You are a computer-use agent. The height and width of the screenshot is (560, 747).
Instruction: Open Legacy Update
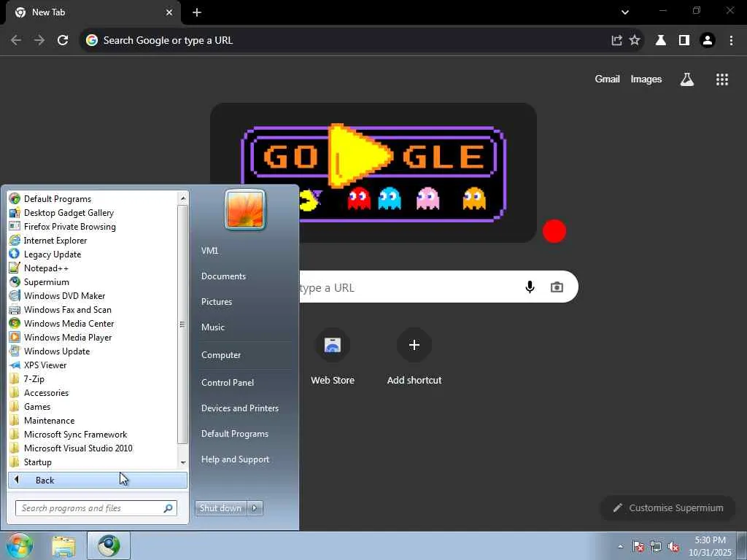click(93, 254)
